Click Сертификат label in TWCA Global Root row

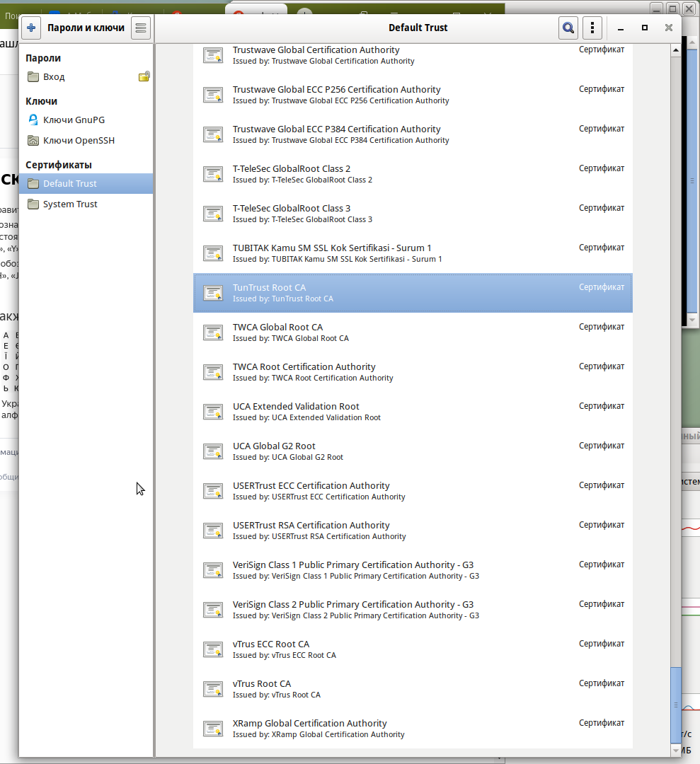(602, 327)
